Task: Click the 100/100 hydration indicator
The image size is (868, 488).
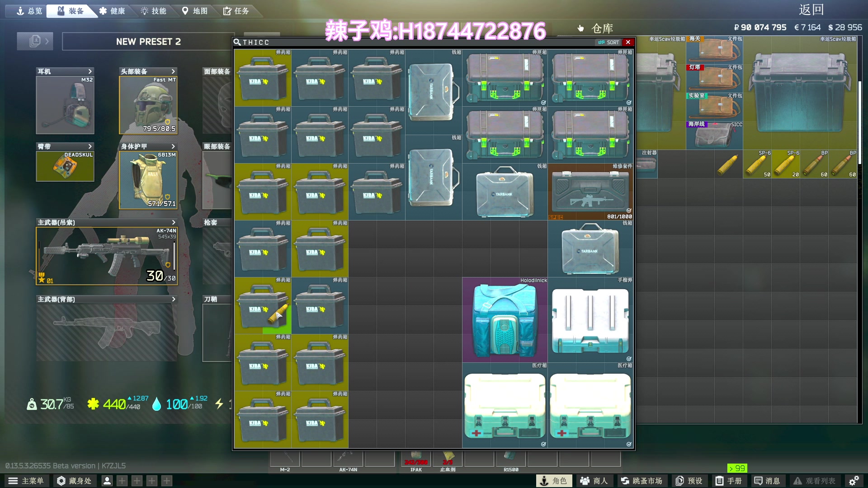Action: [x=179, y=404]
